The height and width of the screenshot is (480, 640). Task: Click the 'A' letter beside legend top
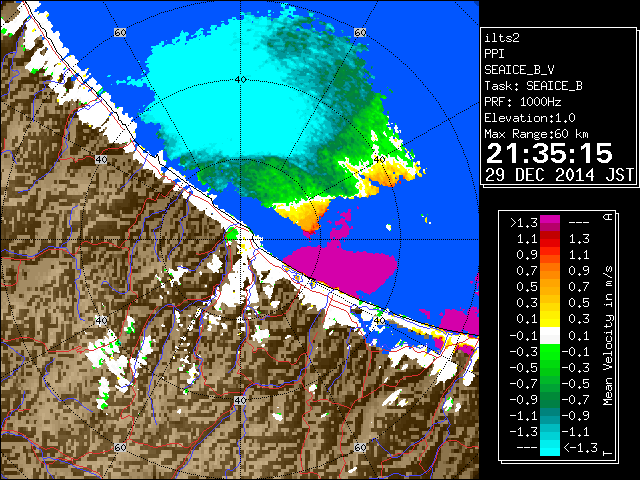[608, 217]
